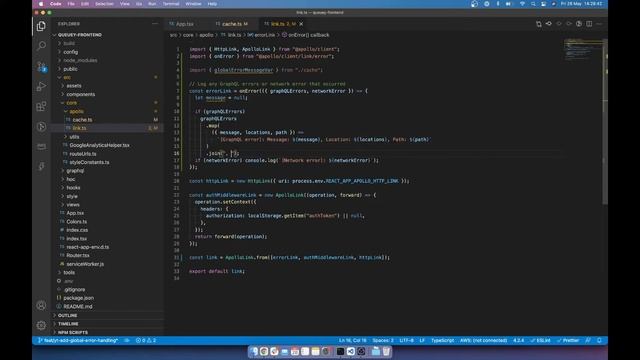Expand the components folder
The image size is (640, 360).
pyautogui.click(x=80, y=94)
